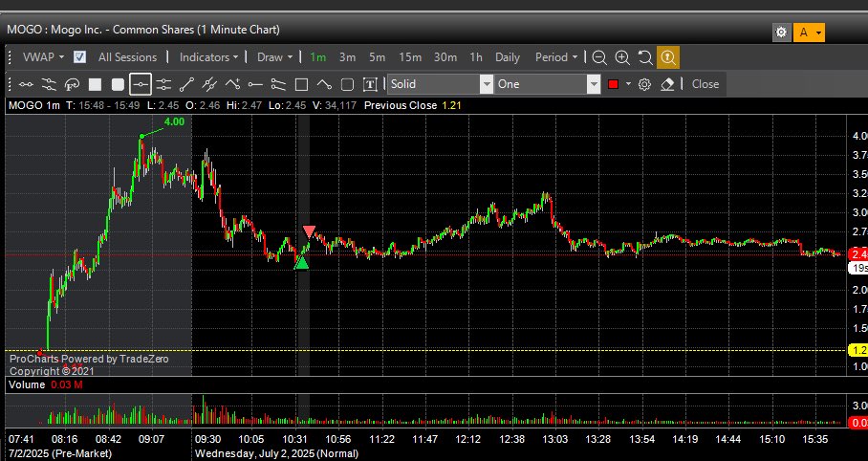This screenshot has height=461, width=868.
Task: Click the MOGO chart window title
Action: click(x=143, y=30)
